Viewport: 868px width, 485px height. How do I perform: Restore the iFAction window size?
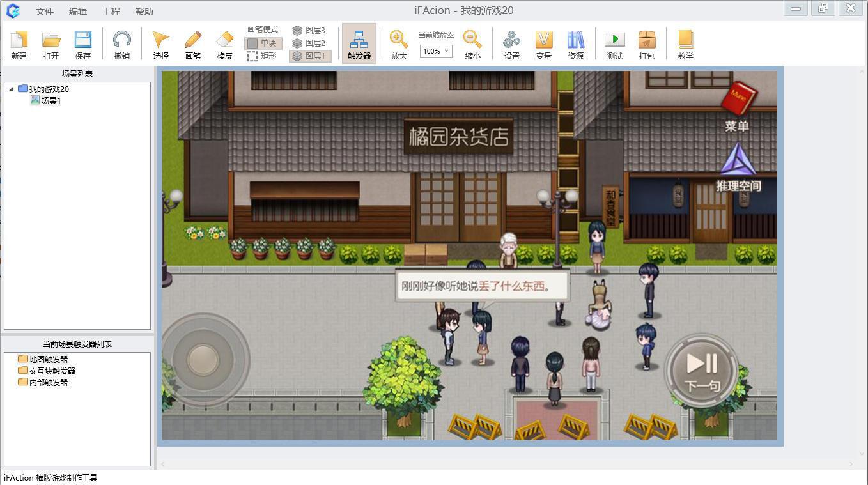pyautogui.click(x=823, y=8)
